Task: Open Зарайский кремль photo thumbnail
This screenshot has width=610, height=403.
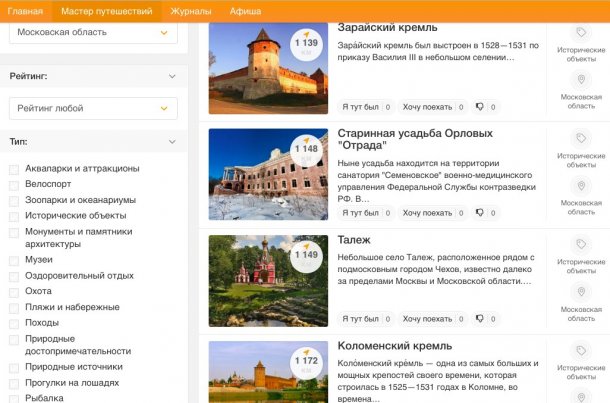Action: tap(268, 68)
